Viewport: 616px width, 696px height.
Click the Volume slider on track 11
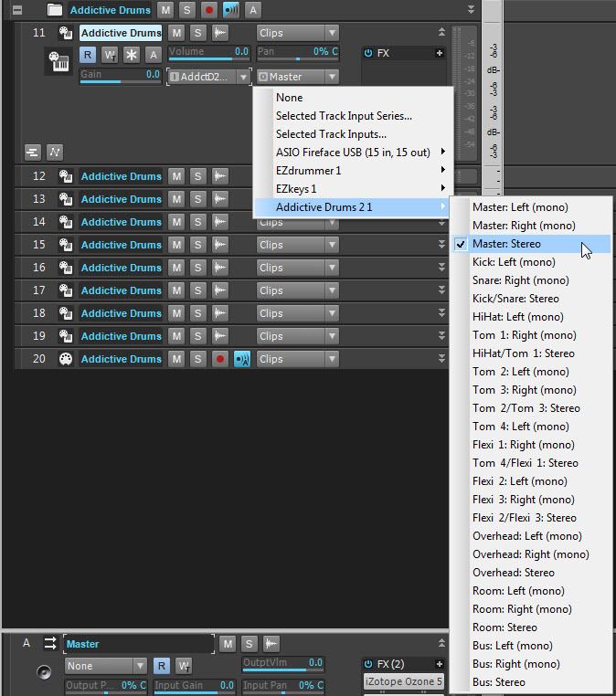tap(208, 58)
